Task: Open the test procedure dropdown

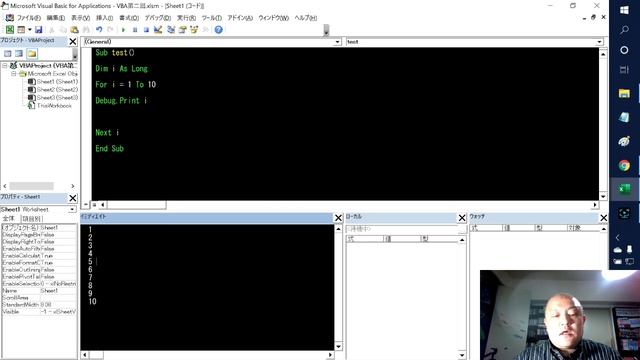Action: pos(599,42)
